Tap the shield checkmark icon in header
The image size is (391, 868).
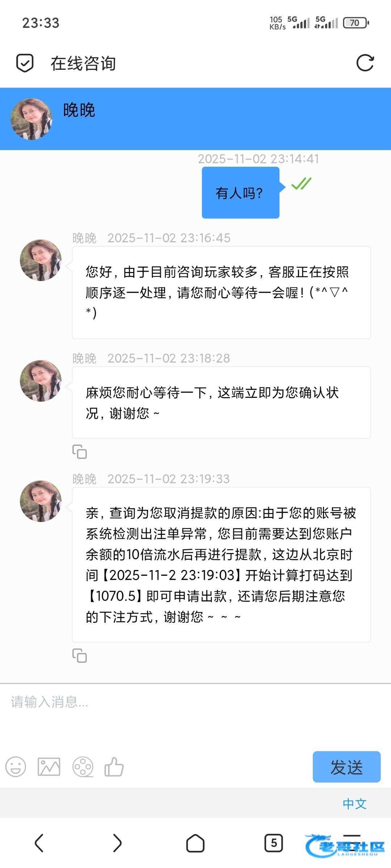pos(25,63)
